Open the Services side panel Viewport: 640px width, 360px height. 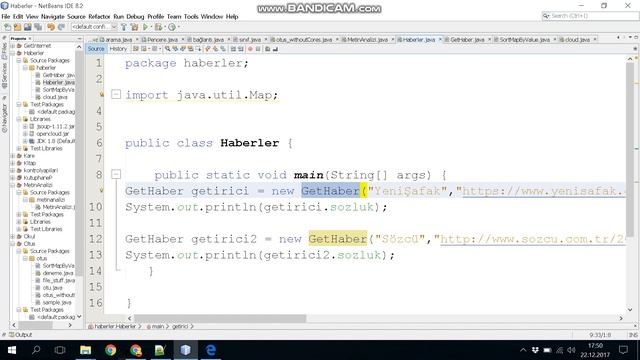coord(4,76)
